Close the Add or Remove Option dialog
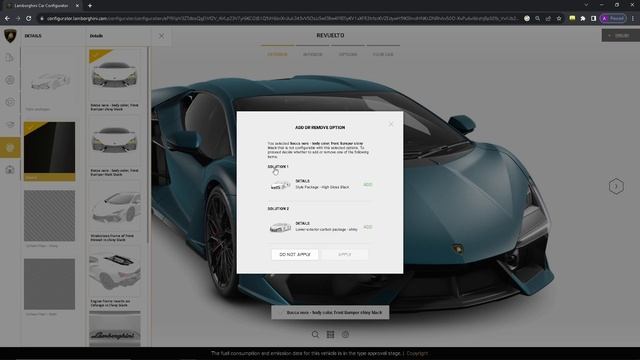The width and height of the screenshot is (640, 360). click(391, 124)
